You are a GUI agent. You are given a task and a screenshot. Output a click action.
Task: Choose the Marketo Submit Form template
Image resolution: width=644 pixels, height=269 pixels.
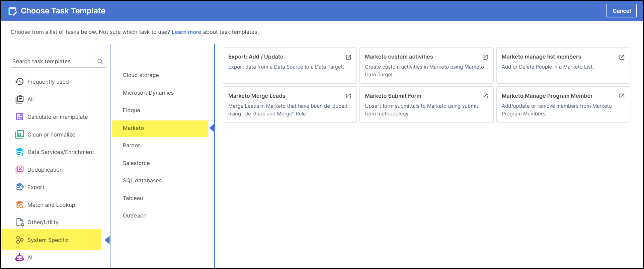pyautogui.click(x=426, y=104)
